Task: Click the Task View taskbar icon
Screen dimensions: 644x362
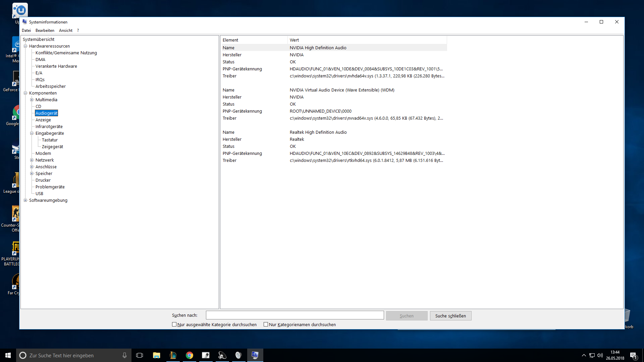Action: point(140,355)
